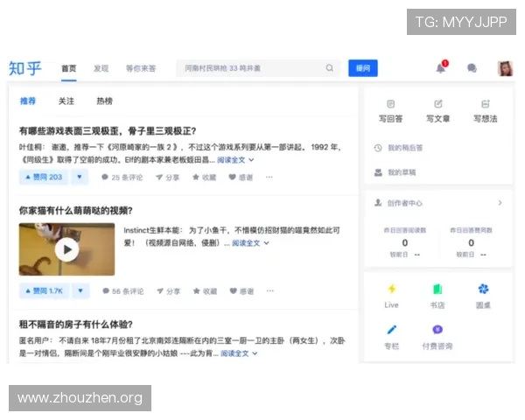The height and width of the screenshot is (420, 525).
Task: Open the 书店 bookstore icon
Action: pyautogui.click(x=437, y=289)
